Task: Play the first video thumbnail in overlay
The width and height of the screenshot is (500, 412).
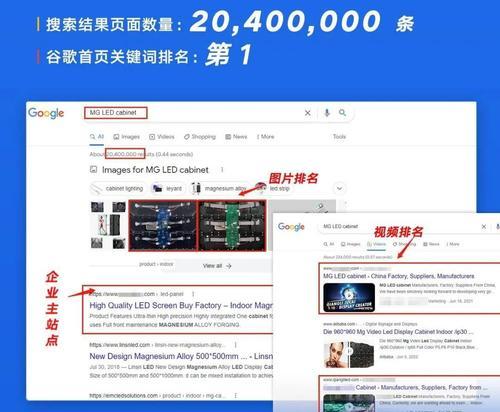Action: coord(349,297)
